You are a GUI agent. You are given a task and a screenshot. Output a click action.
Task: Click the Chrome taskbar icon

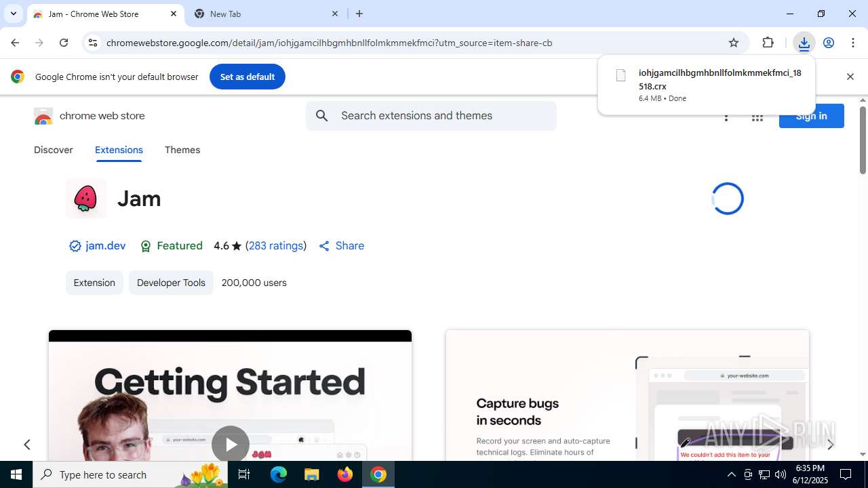coord(378,474)
